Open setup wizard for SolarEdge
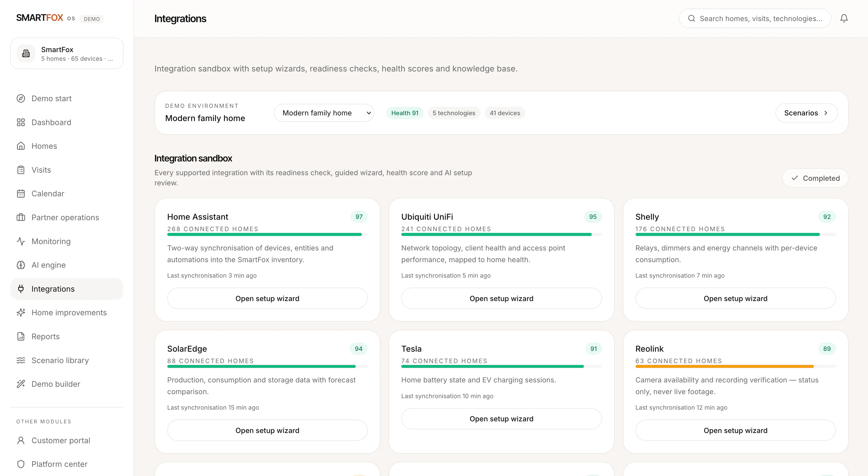 click(x=267, y=430)
